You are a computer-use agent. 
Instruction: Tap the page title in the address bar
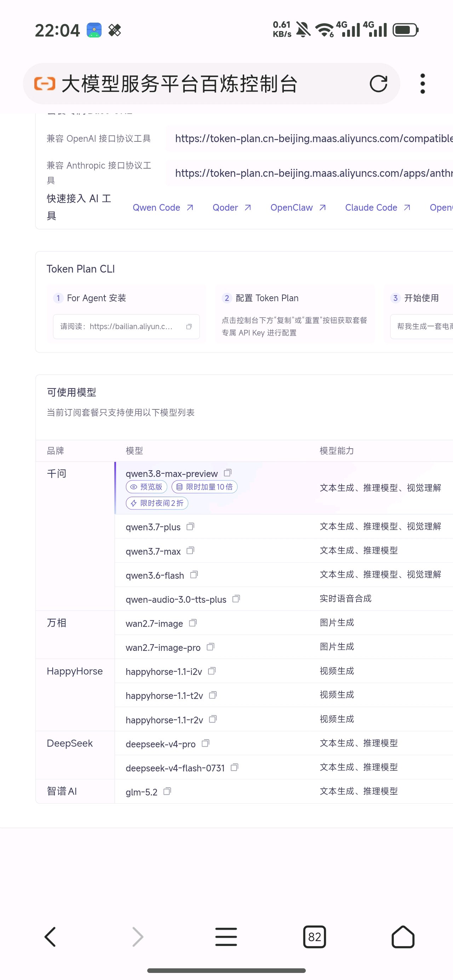tap(179, 84)
